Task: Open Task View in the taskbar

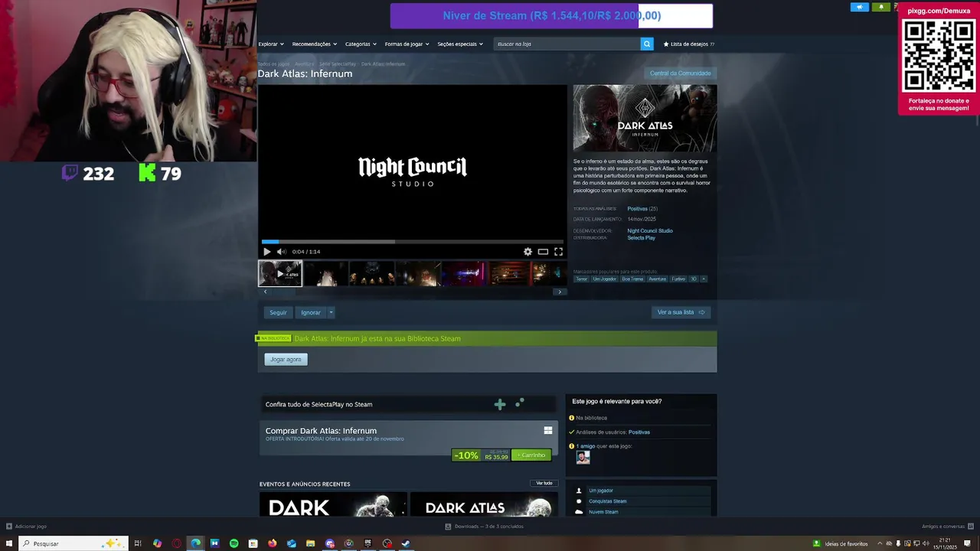Action: pyautogui.click(x=138, y=543)
